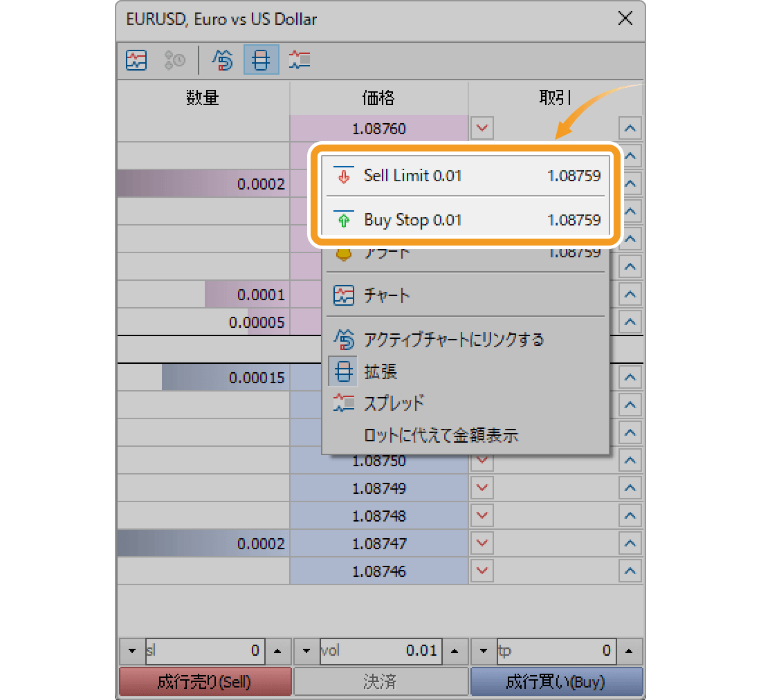Click blue buy arrow for price 1.08760
The width and height of the screenshot is (761, 700).
click(x=630, y=128)
